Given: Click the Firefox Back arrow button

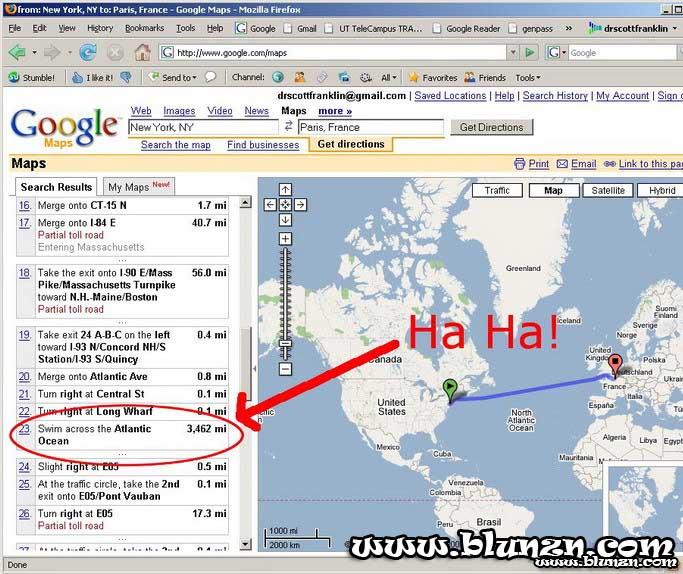Looking at the screenshot, I should pos(17,53).
